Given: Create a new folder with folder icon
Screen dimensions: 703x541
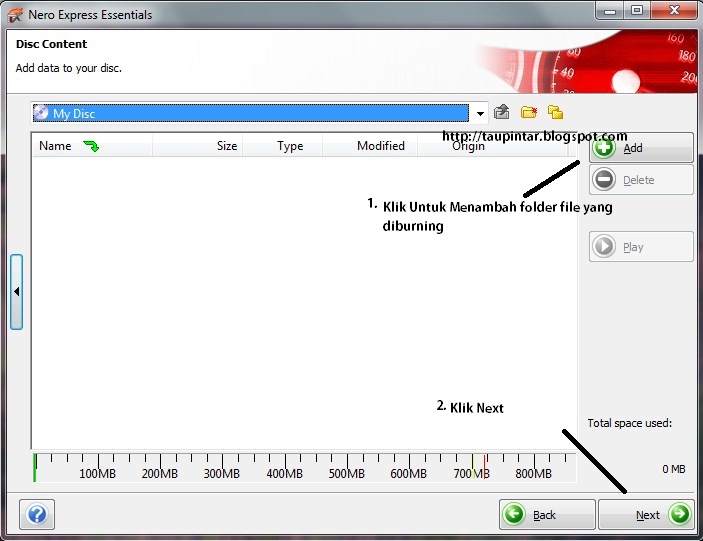Looking at the screenshot, I should (x=529, y=112).
